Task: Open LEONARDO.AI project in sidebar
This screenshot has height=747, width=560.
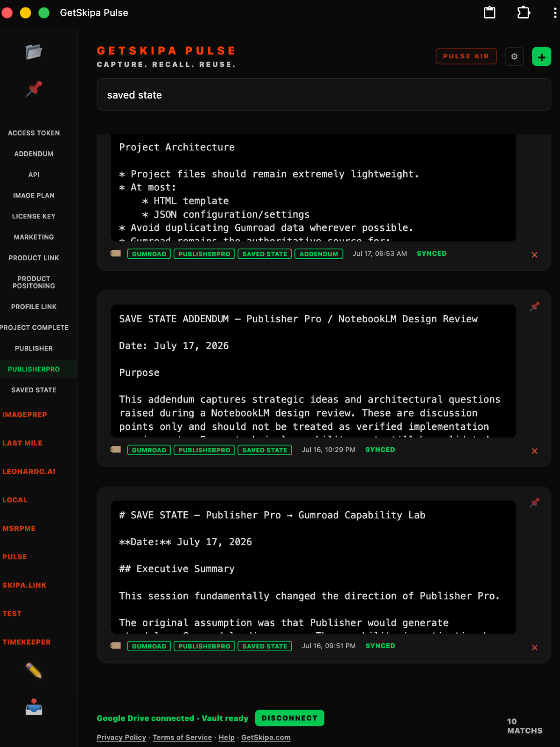Action: [29, 472]
